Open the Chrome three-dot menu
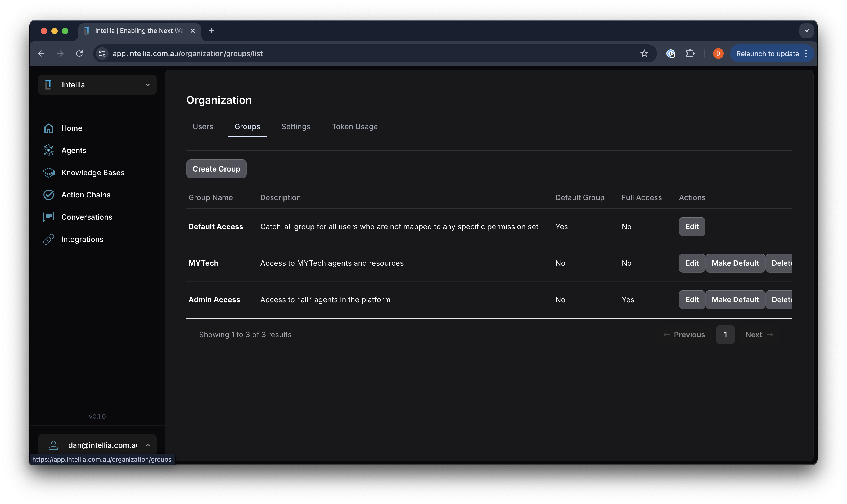The image size is (847, 504). 805,53
